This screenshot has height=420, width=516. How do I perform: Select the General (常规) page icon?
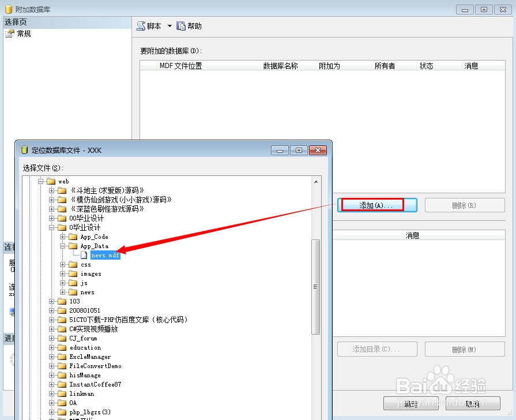click(x=10, y=33)
